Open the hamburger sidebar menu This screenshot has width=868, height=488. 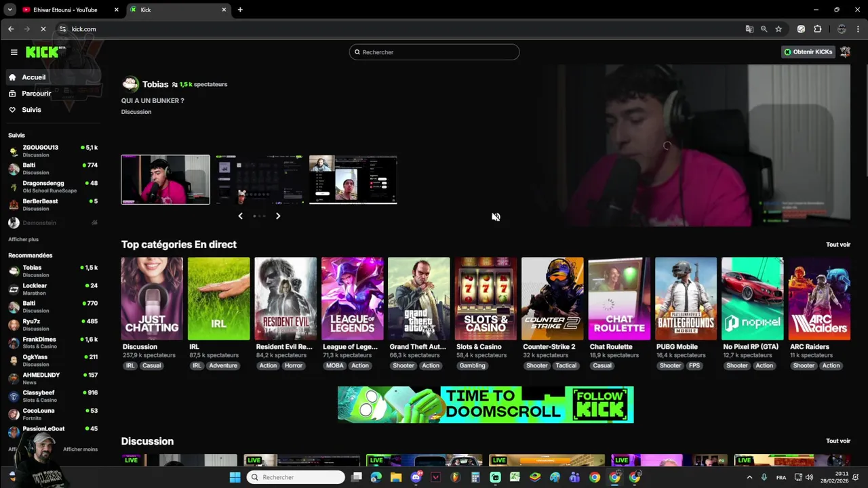pos(14,52)
